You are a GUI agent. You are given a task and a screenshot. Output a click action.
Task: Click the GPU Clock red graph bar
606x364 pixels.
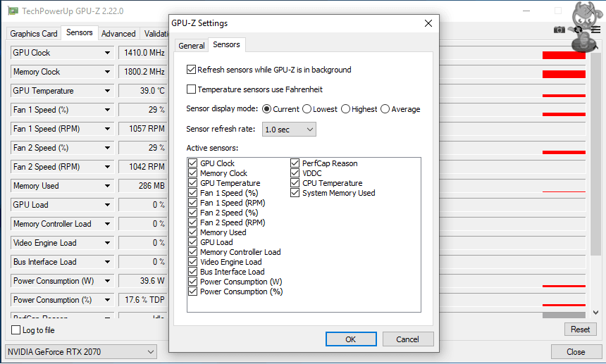(x=564, y=55)
